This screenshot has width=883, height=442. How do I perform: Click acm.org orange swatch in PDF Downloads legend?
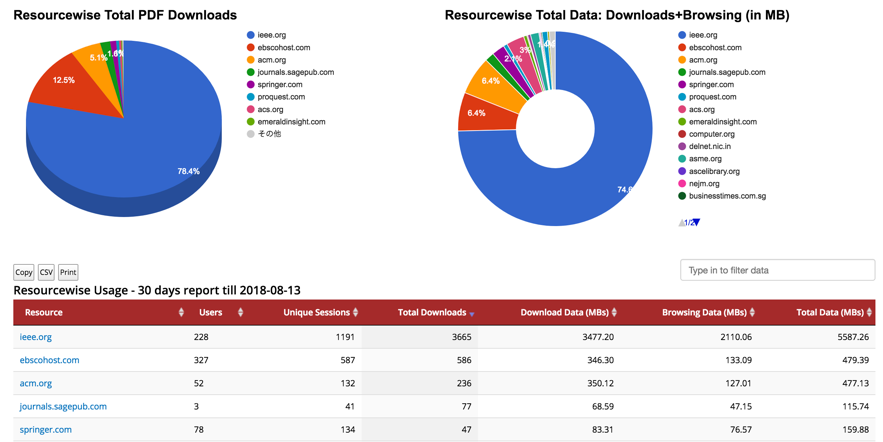[x=251, y=60]
